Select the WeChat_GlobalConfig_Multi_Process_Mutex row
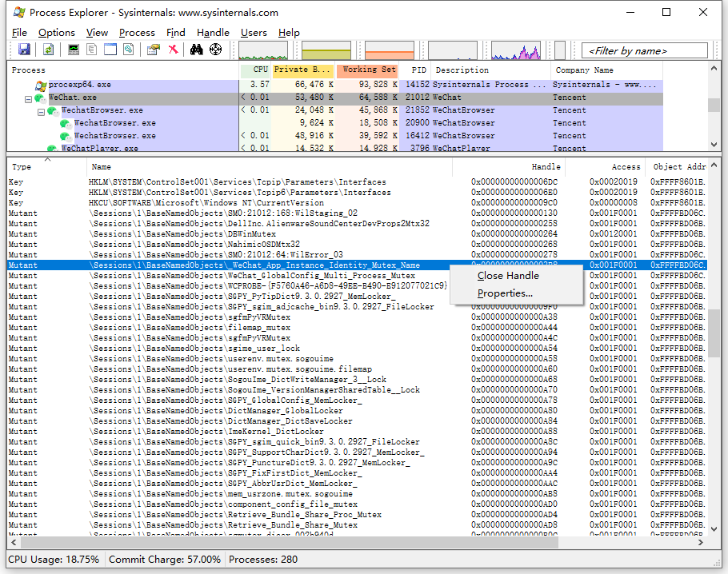Image resolution: width=728 pixels, height=574 pixels. pyautogui.click(x=357, y=276)
